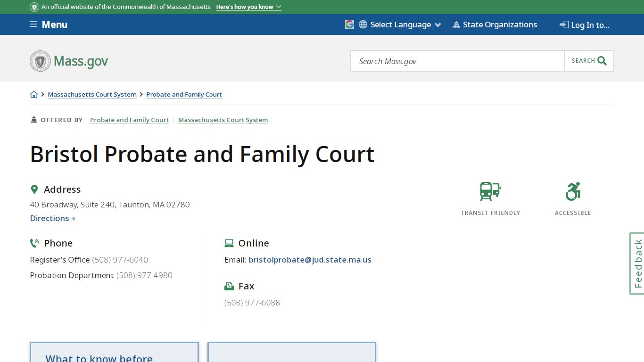Click the Transit Friendly bus icon
Viewport: 644px width, 362px height.
click(490, 191)
